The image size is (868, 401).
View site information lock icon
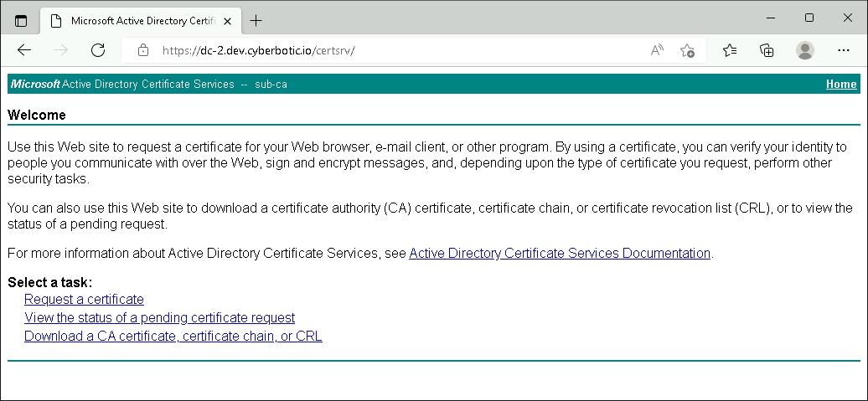pyautogui.click(x=143, y=50)
